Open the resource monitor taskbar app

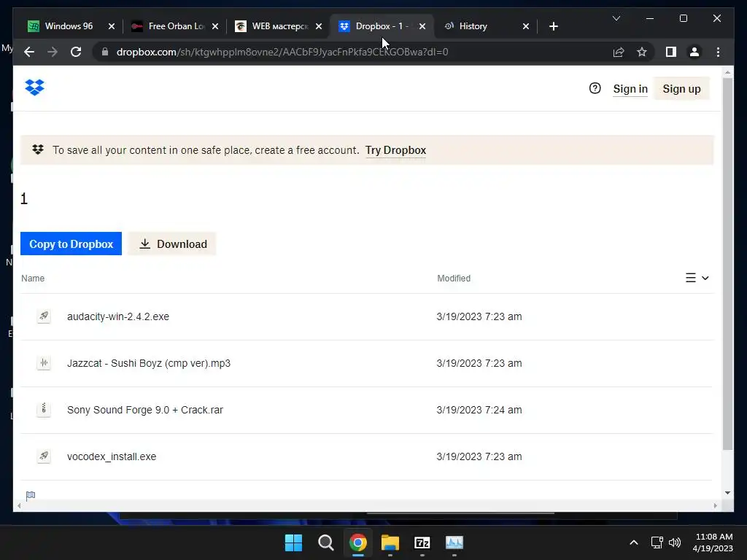454,542
